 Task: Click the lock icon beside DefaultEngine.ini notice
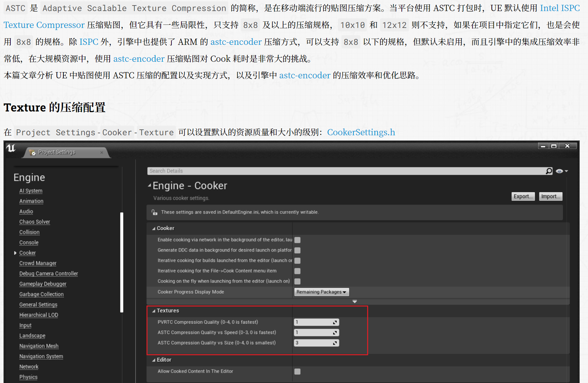[x=155, y=212]
